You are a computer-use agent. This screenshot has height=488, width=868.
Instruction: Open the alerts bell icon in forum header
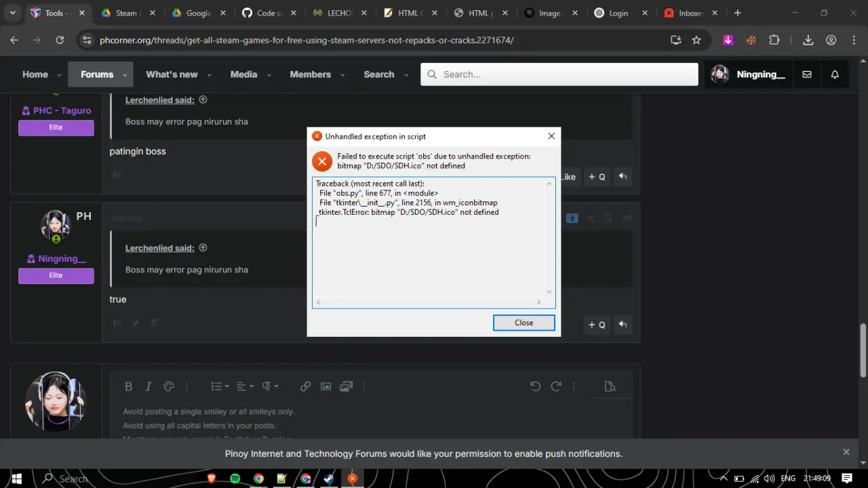click(835, 75)
